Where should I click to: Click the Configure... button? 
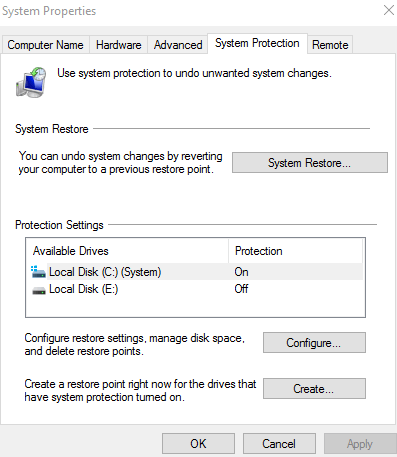pos(314,342)
